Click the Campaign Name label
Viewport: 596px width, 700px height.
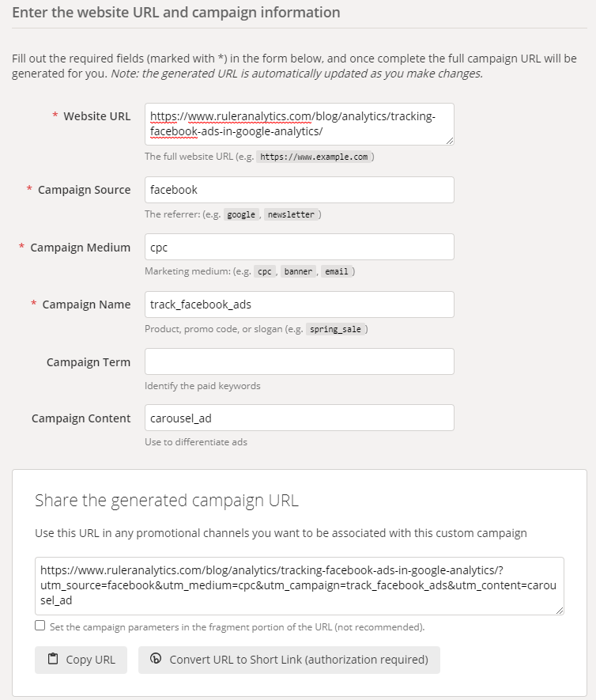pyautogui.click(x=86, y=305)
